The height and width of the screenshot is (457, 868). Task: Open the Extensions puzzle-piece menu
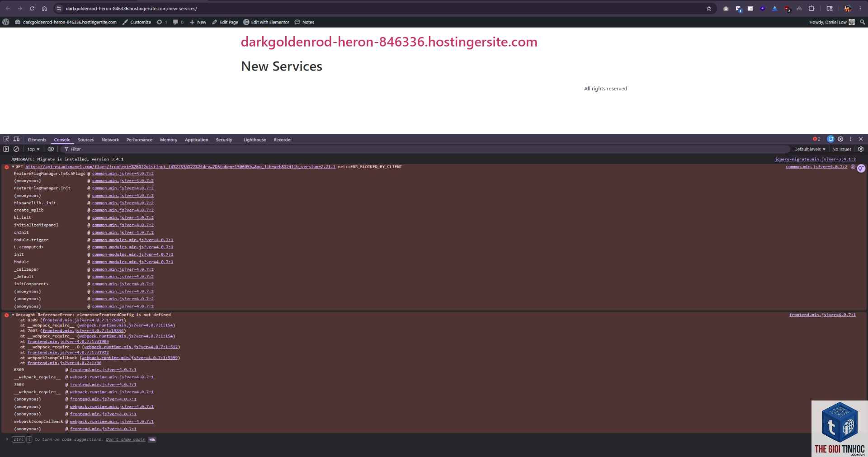(x=811, y=9)
